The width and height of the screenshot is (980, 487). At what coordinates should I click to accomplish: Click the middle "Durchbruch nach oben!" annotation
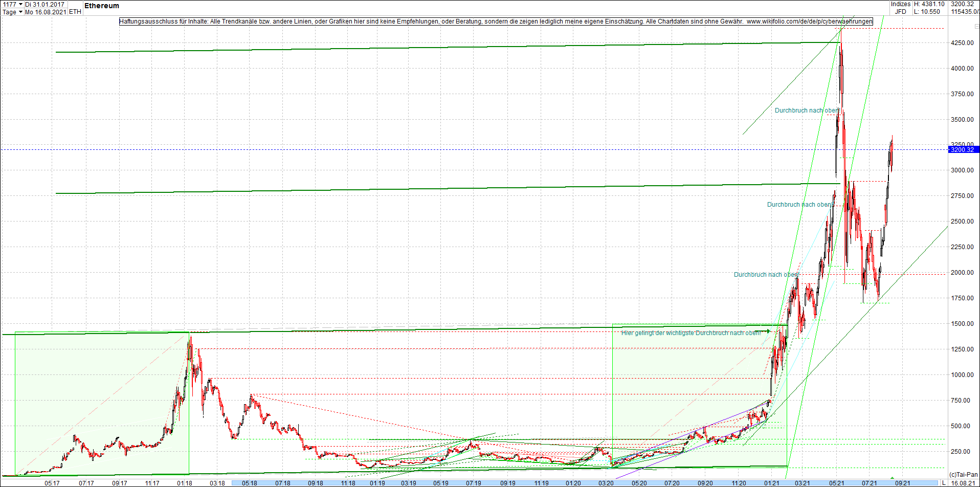tap(799, 205)
